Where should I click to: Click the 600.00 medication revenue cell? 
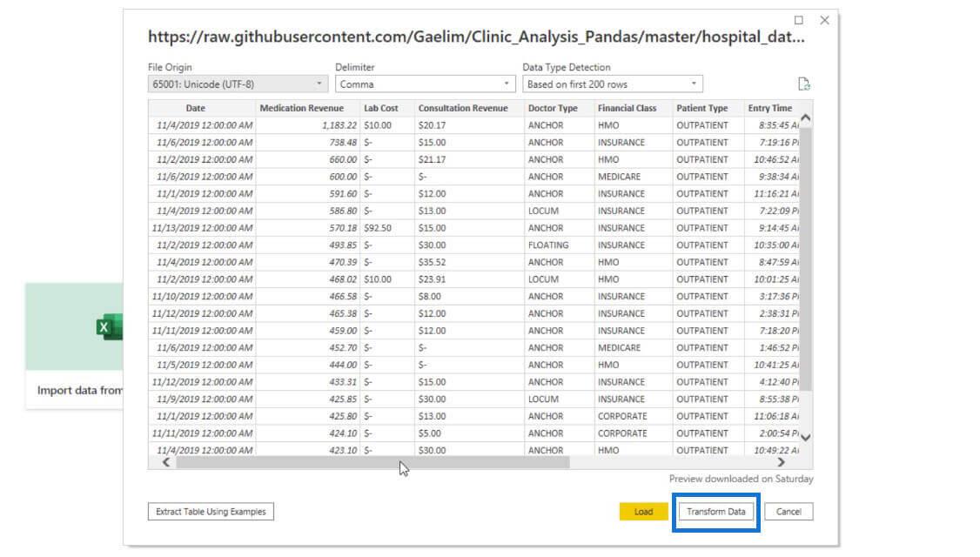[308, 177]
